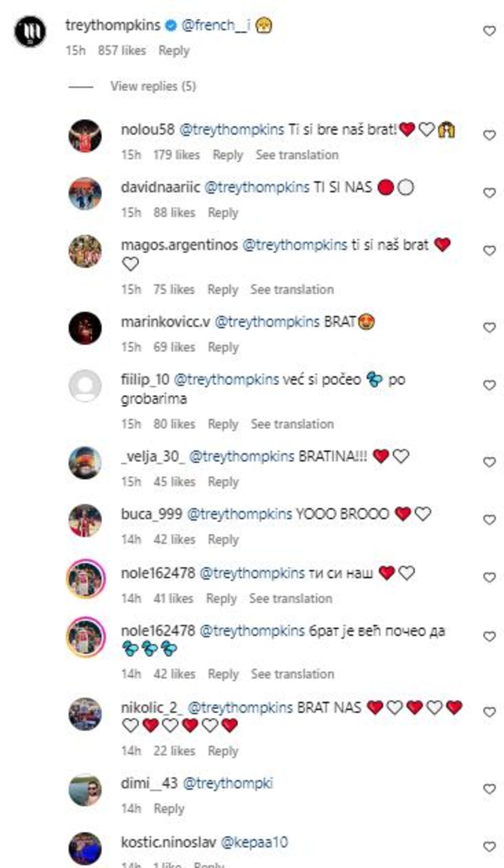Reveal translation of fiilip_10's comment
The width and height of the screenshot is (504, 868).
click(x=292, y=424)
